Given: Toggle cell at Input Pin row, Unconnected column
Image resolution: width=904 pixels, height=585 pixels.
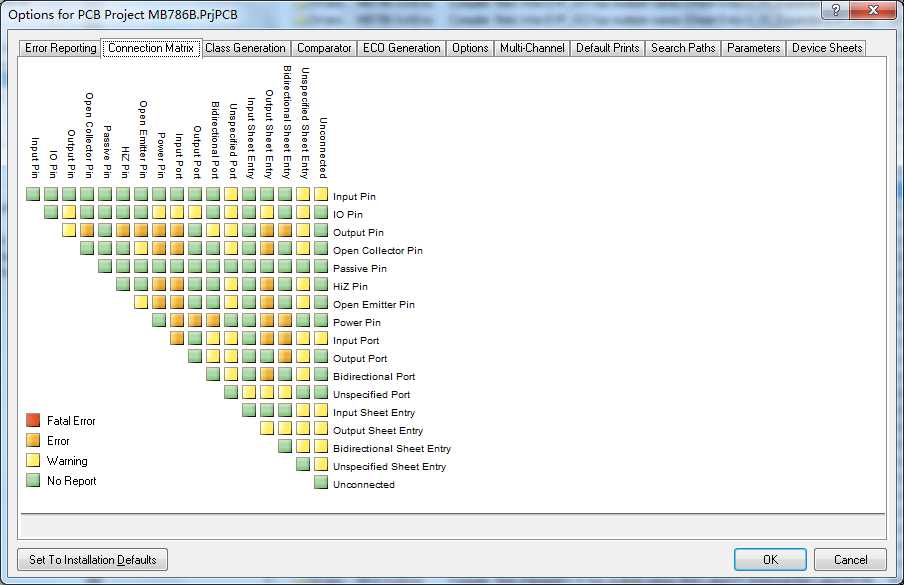Looking at the screenshot, I should point(321,194).
